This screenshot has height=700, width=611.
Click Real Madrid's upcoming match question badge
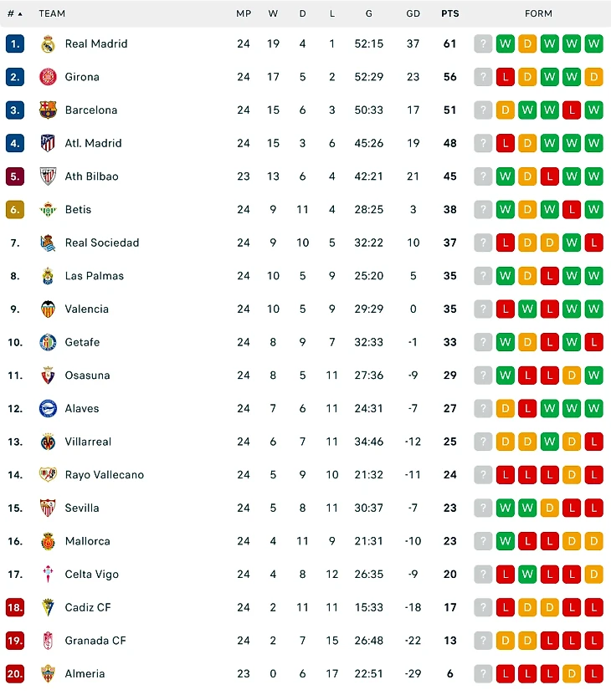point(483,43)
